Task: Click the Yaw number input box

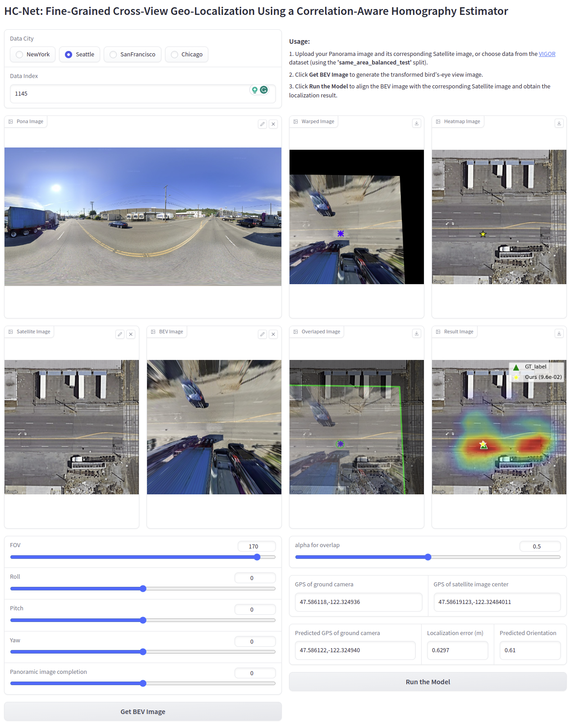Action: (x=255, y=641)
